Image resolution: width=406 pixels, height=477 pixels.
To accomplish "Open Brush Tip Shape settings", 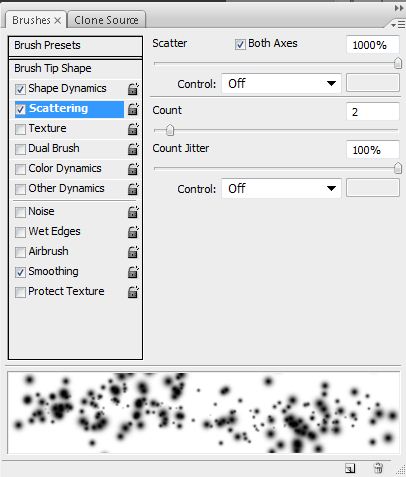I will 75,68.
